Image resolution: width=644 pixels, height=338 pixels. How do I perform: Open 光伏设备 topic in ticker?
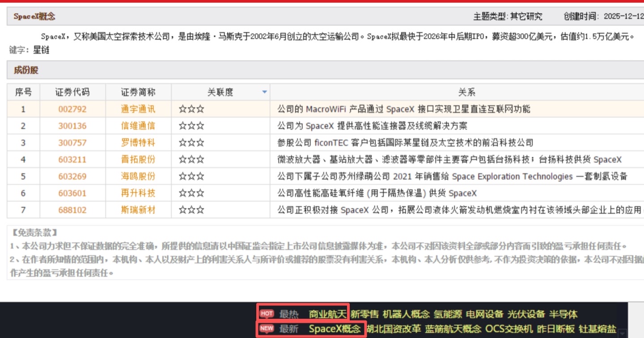(x=526, y=314)
